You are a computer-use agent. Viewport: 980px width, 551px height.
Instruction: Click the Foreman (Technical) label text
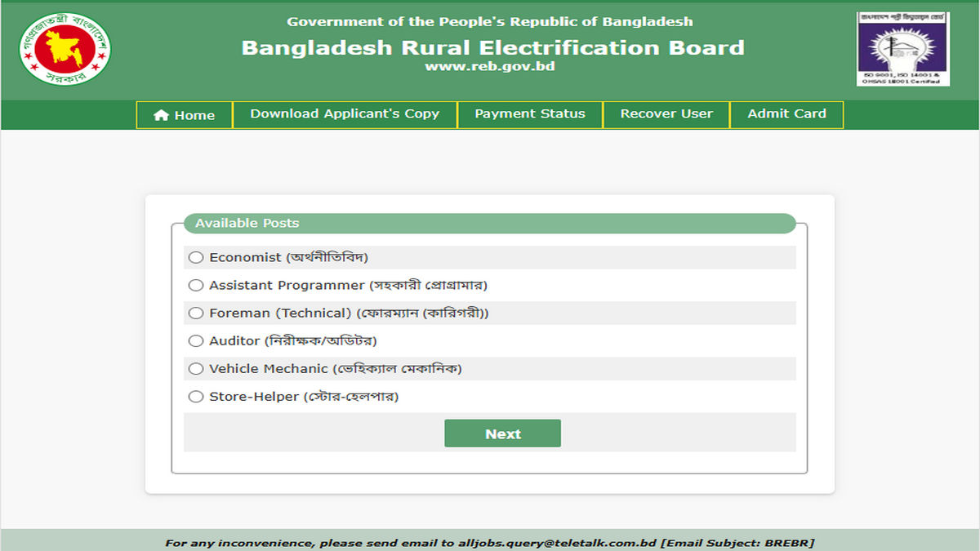(x=349, y=313)
